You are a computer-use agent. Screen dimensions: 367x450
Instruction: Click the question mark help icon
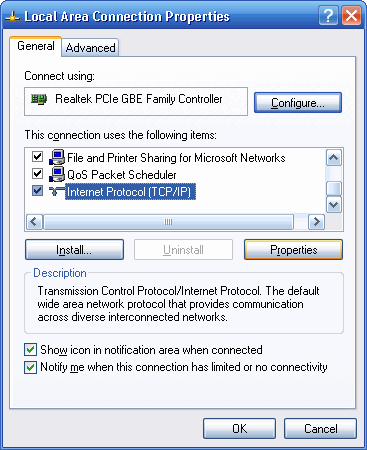(x=329, y=16)
